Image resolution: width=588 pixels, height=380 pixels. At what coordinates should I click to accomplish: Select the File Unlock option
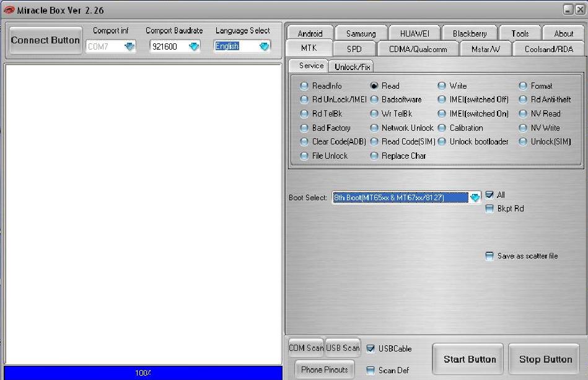323,156
